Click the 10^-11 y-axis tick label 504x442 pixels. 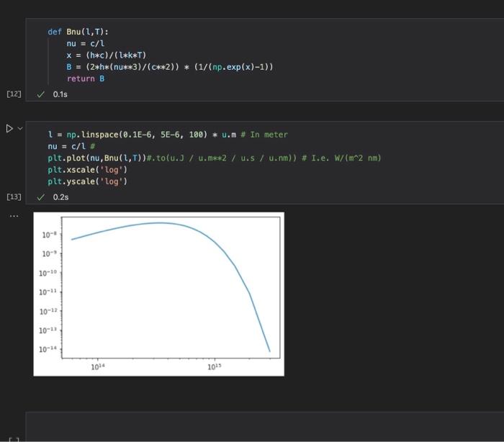pos(48,292)
